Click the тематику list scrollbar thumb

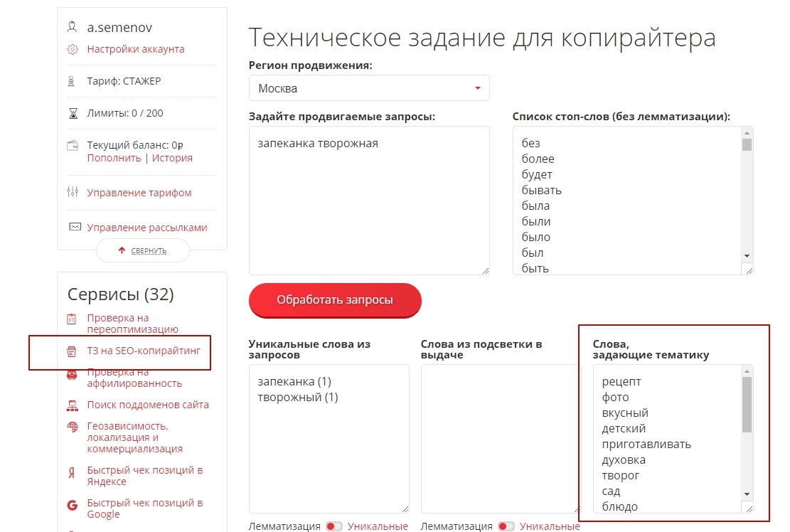(x=747, y=405)
